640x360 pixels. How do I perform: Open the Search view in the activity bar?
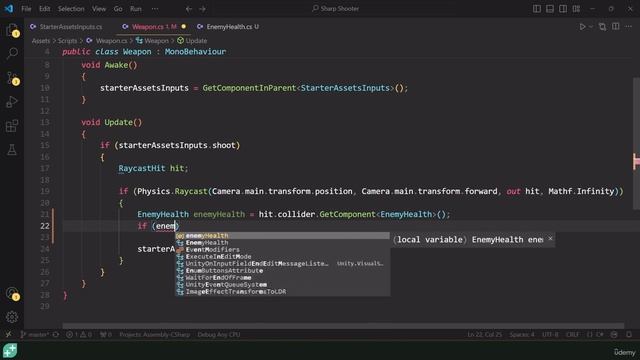point(12,53)
